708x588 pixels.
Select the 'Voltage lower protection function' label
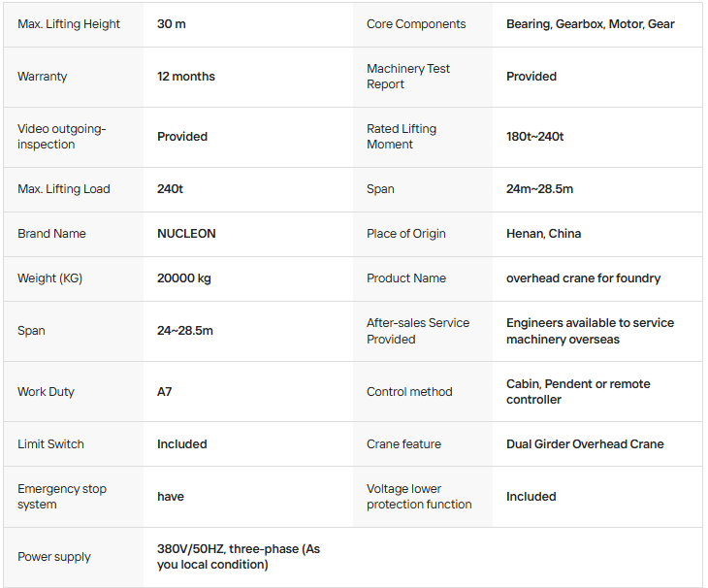coord(419,497)
